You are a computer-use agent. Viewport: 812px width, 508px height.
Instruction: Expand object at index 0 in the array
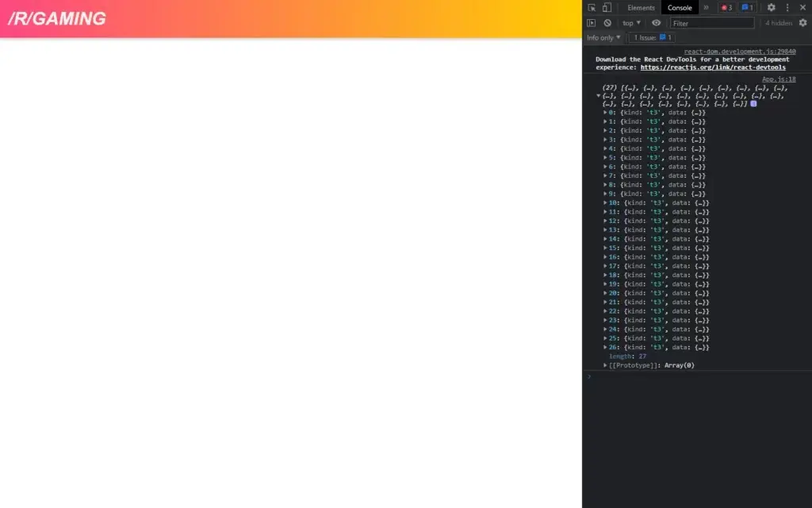click(x=606, y=112)
